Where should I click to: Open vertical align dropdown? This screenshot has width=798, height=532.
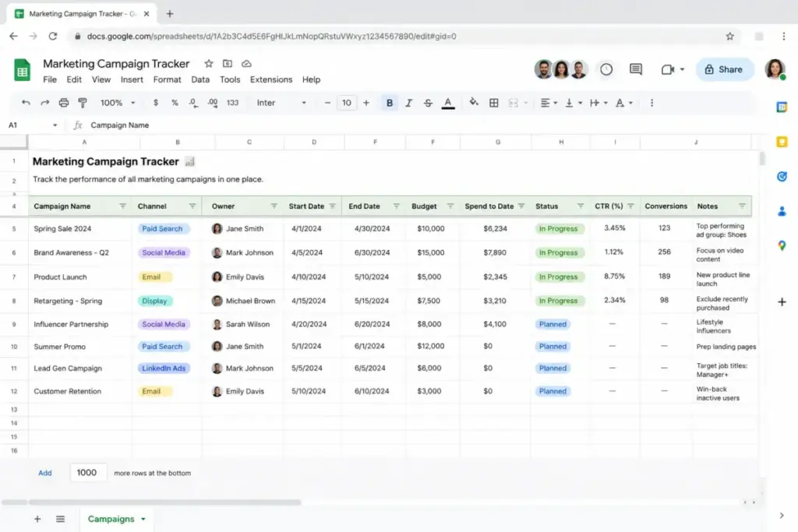pos(574,103)
